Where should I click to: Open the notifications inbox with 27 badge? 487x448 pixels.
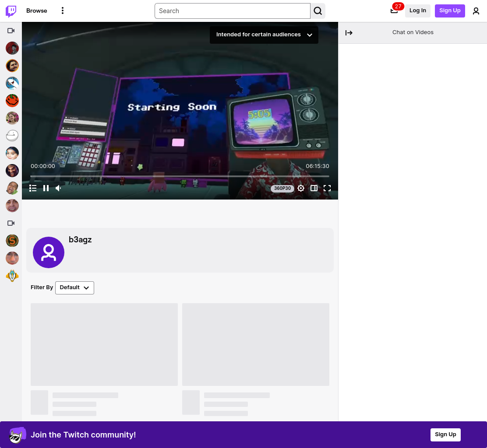(x=395, y=10)
